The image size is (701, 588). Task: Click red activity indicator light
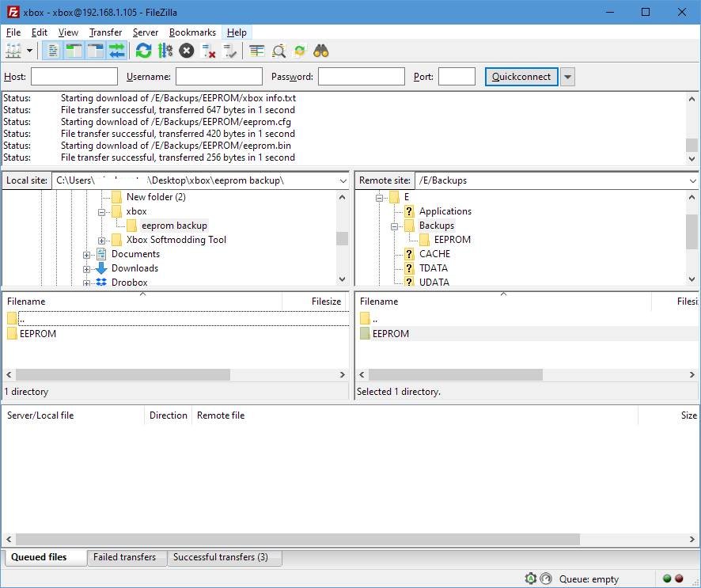point(679,579)
